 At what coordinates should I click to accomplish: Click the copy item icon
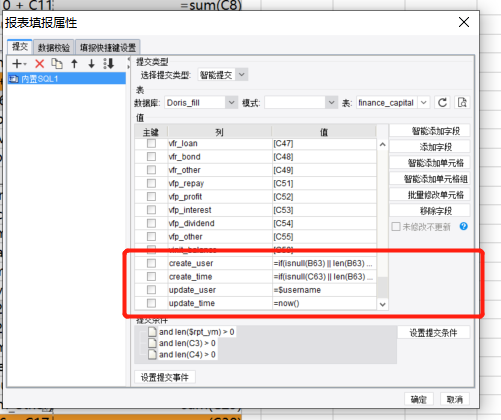[57, 63]
